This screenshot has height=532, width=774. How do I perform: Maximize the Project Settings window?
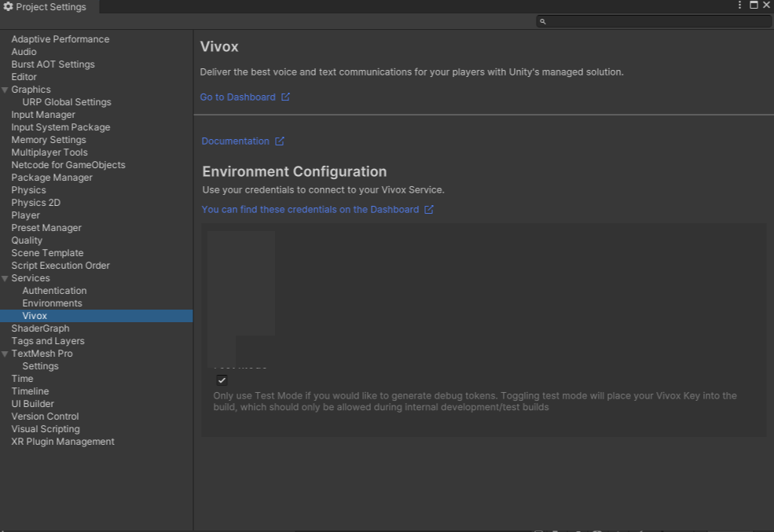pyautogui.click(x=754, y=6)
